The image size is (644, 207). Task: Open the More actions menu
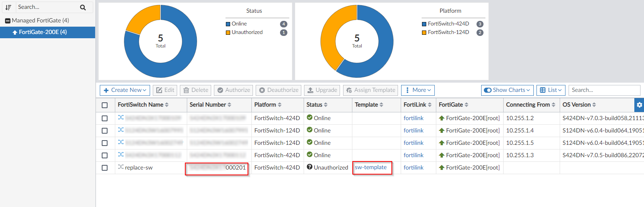pyautogui.click(x=418, y=90)
